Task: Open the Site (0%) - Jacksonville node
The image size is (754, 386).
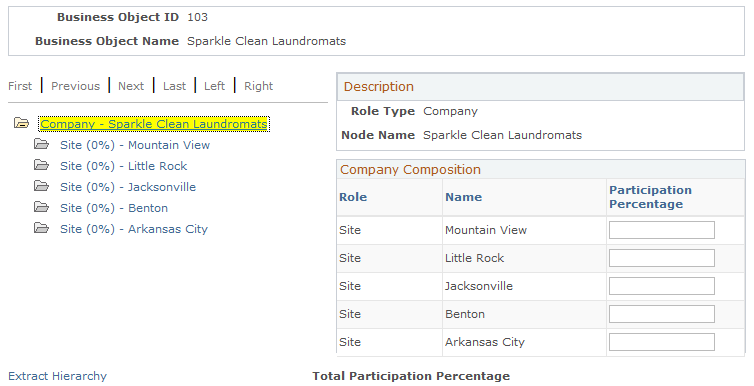Action: click(x=128, y=187)
